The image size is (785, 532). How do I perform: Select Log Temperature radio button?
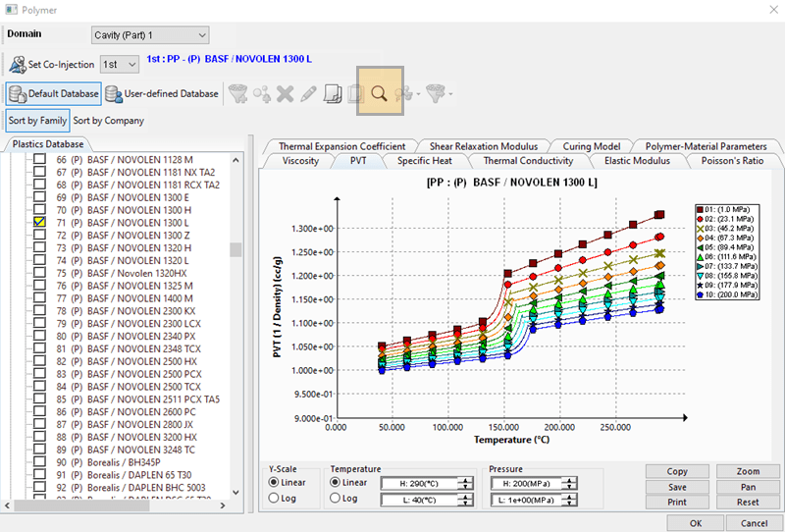click(x=335, y=498)
